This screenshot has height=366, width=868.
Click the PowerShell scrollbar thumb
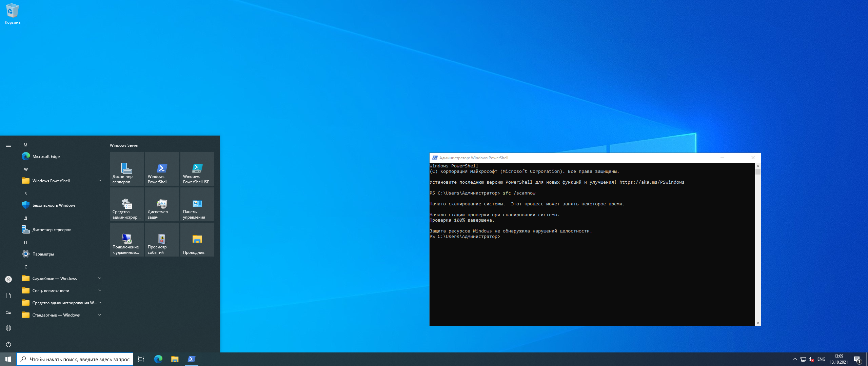(758, 172)
